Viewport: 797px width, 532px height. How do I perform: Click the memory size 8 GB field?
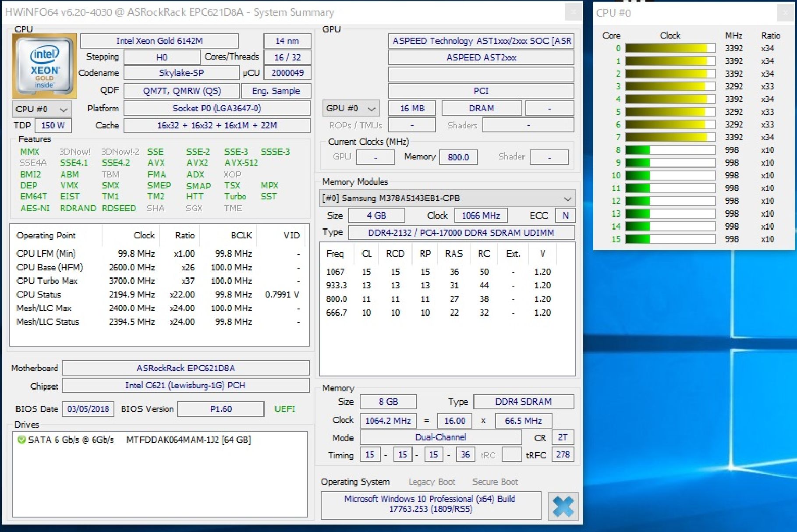click(x=388, y=401)
